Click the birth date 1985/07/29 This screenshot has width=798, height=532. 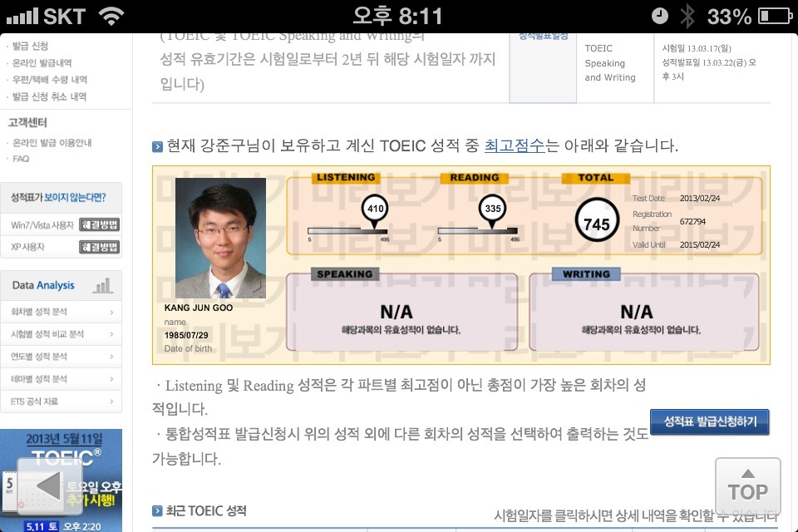pyautogui.click(x=186, y=335)
